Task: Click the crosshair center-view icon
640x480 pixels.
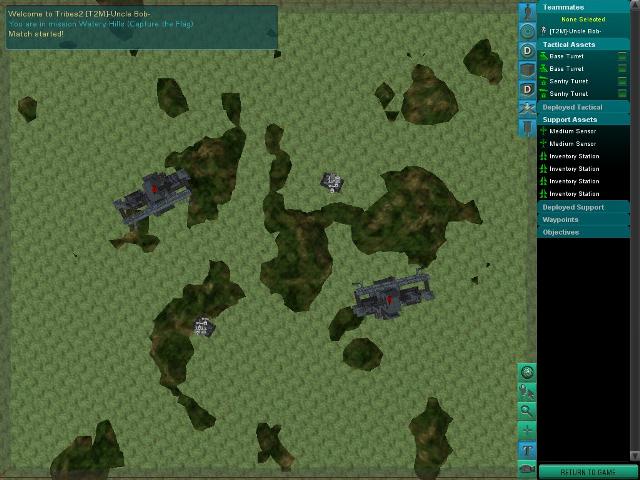Action: (527, 431)
